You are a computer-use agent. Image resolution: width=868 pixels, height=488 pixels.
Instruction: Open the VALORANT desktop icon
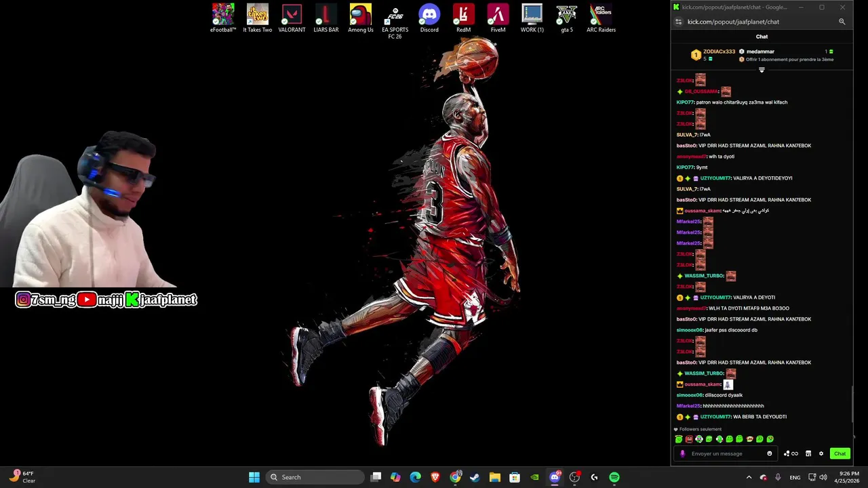[x=292, y=18]
